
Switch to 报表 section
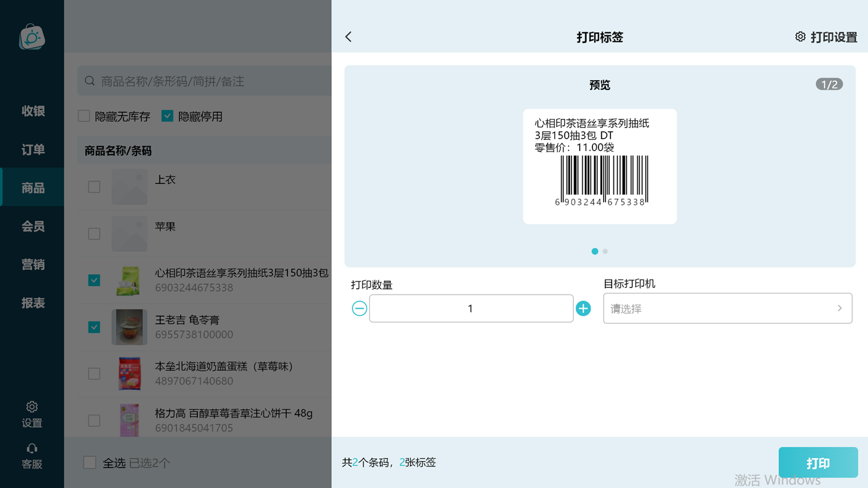[32, 303]
